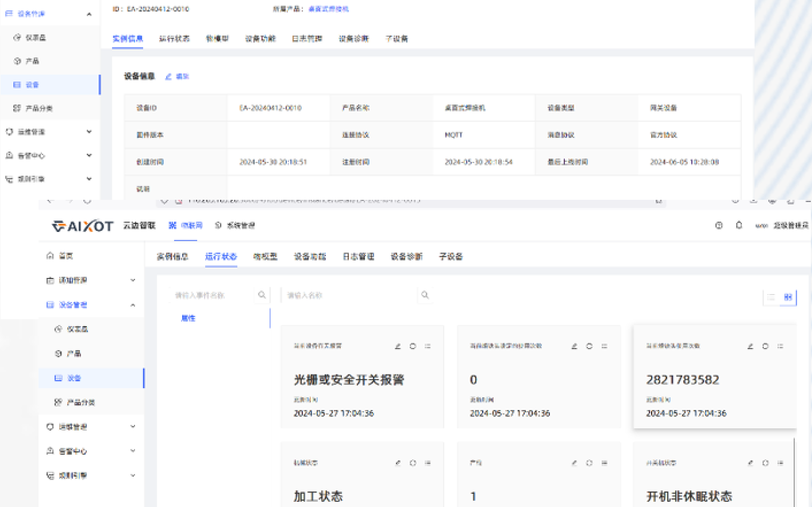812x507 pixels.
Task: Expand 规则引擎 group in lower sidebar
Action: 133,475
